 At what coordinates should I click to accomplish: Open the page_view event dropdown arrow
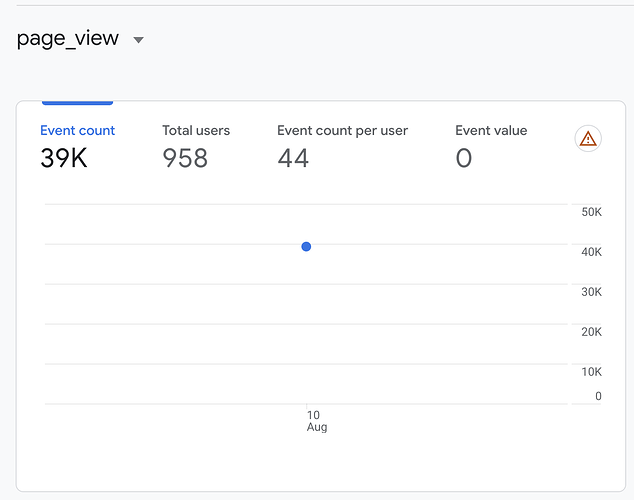[x=138, y=40]
